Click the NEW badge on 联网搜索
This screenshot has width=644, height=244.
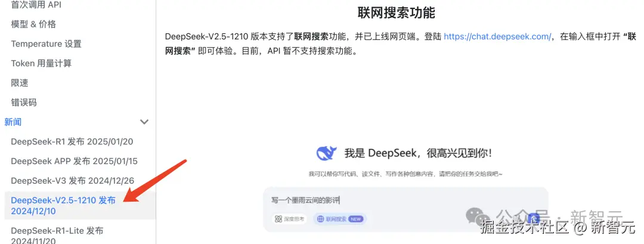click(x=355, y=220)
